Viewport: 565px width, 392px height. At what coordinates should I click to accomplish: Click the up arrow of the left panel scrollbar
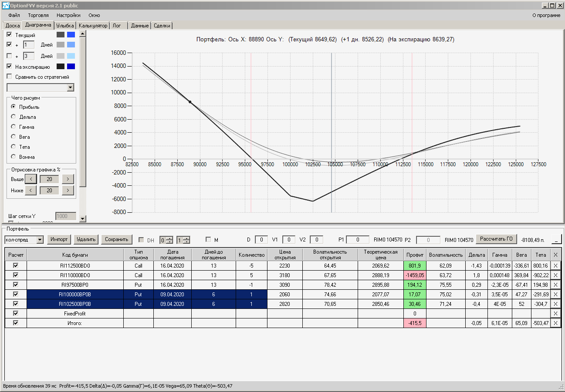83,34
